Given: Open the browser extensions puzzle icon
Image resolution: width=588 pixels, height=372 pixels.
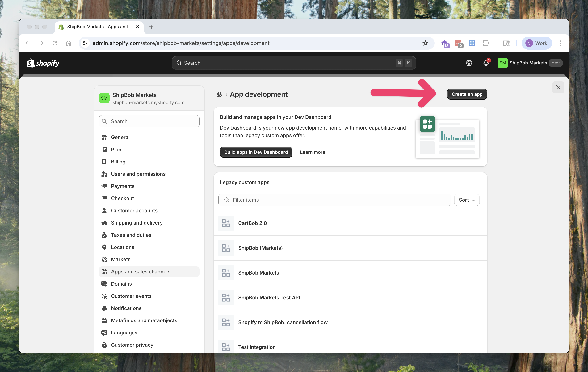Looking at the screenshot, I should pyautogui.click(x=486, y=43).
